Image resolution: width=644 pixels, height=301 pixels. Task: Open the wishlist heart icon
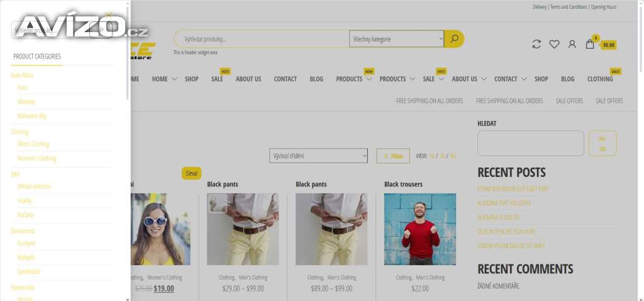tap(555, 44)
